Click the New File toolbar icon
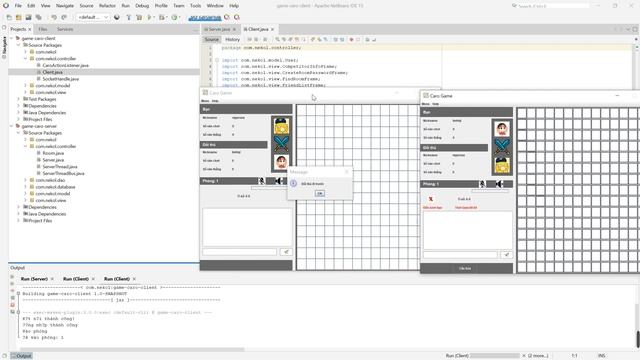Viewport: 640px width, 360px height. (9, 18)
